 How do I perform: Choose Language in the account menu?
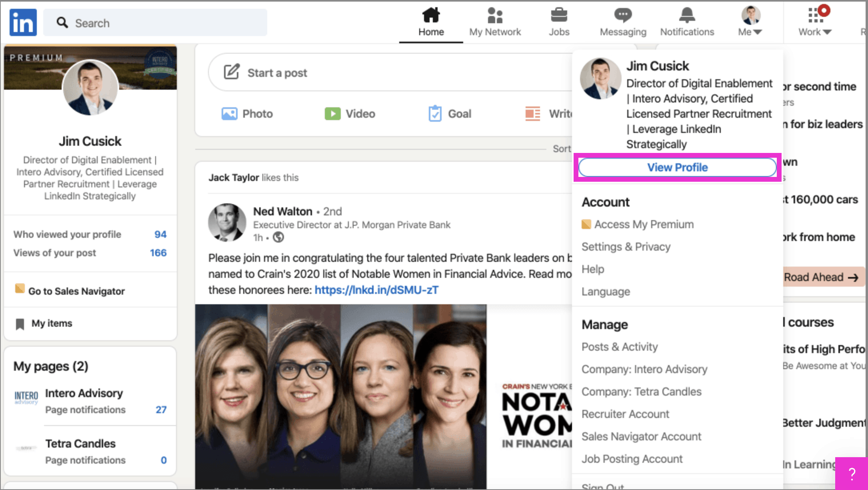click(606, 291)
